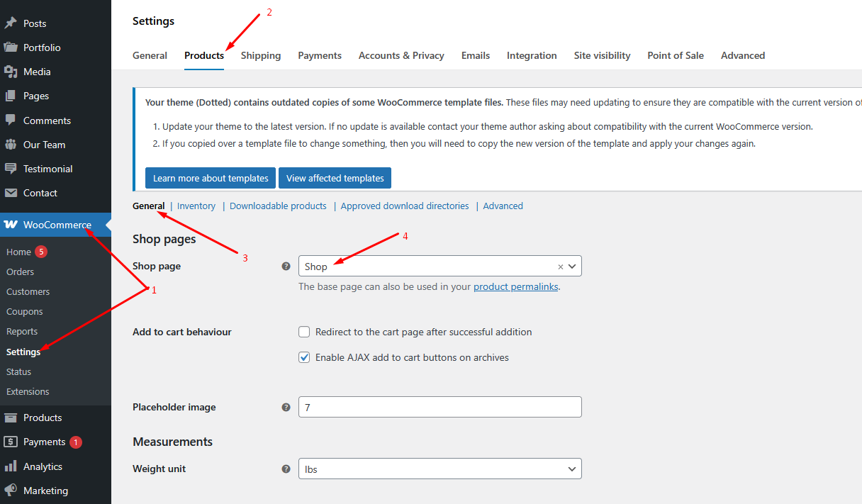This screenshot has height=504, width=862.
Task: Disable AJAX add to cart checkbox
Action: point(305,357)
